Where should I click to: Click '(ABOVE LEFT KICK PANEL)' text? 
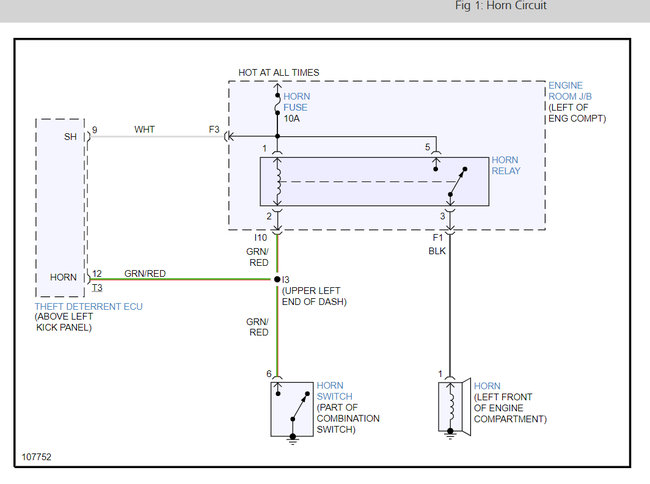click(x=64, y=322)
